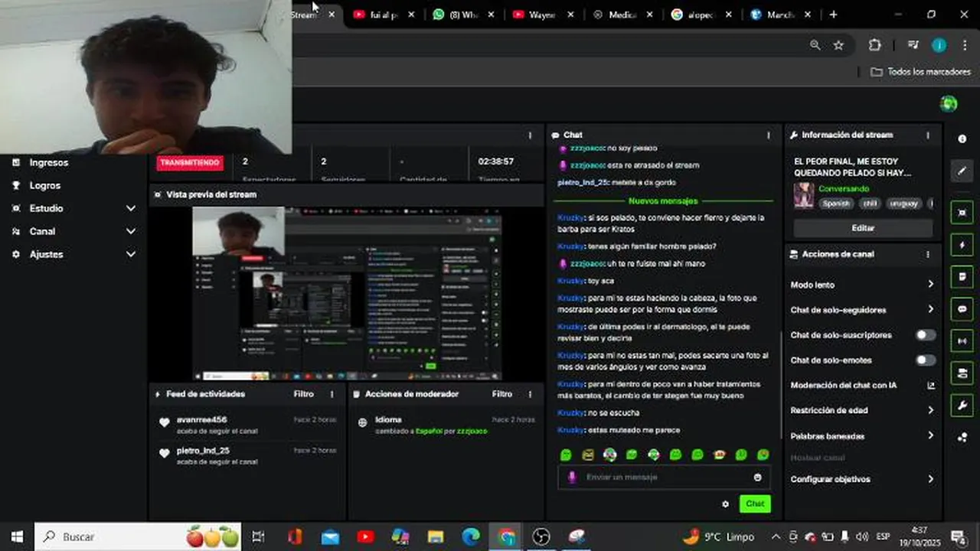The width and height of the screenshot is (980, 551).
Task: Open Chat panel three-dot options
Action: point(769,135)
